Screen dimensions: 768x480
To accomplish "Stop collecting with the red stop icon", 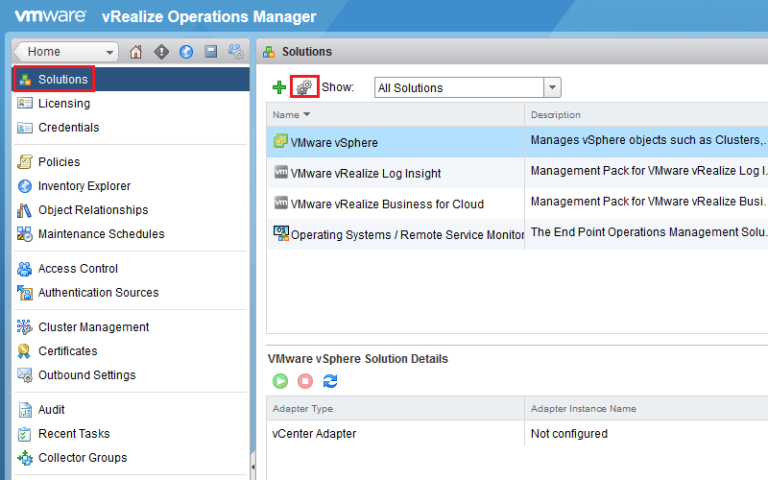I will tap(305, 381).
